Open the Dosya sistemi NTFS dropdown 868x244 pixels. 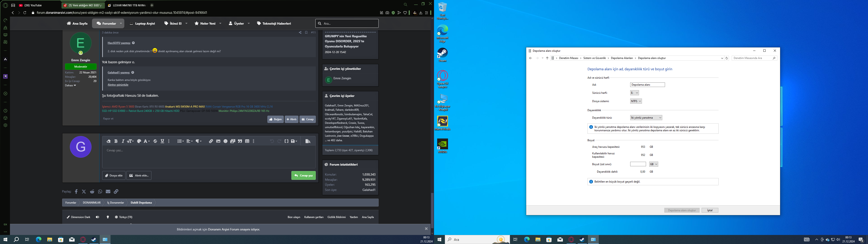(636, 101)
